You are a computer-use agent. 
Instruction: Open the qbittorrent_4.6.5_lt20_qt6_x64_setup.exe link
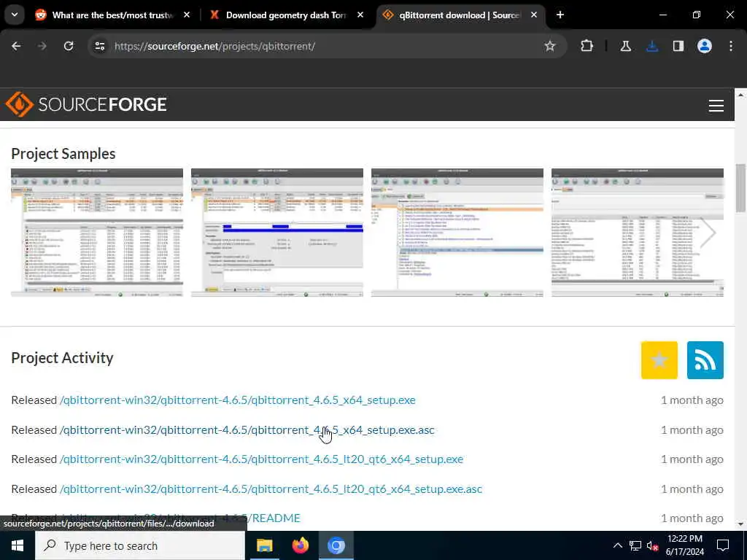261,459
